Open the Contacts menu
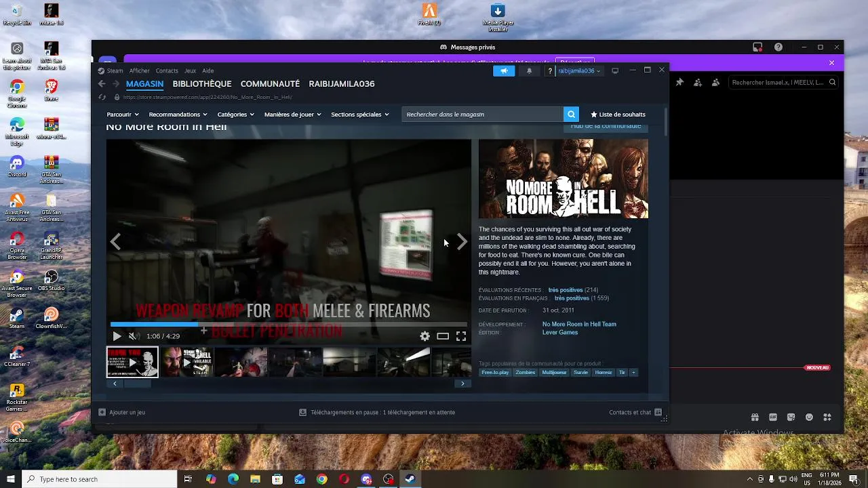868x488 pixels. point(167,70)
